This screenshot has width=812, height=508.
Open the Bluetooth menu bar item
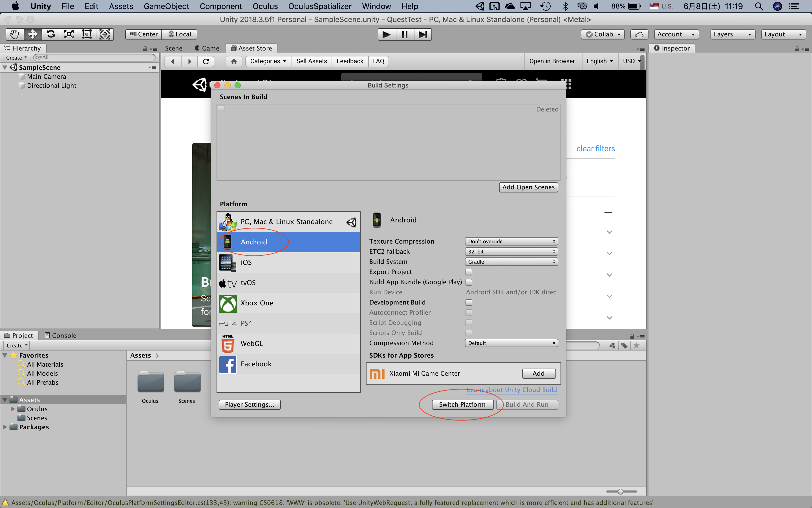coord(565,6)
